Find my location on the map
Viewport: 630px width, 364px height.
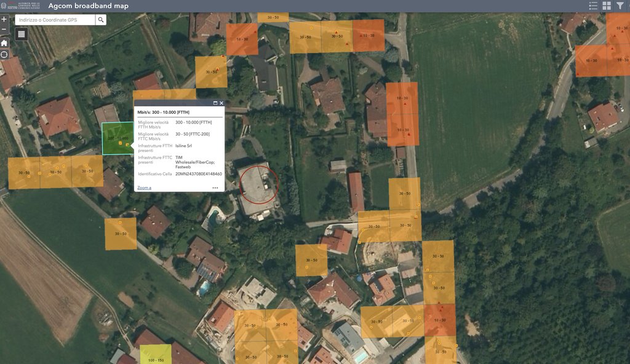4,55
